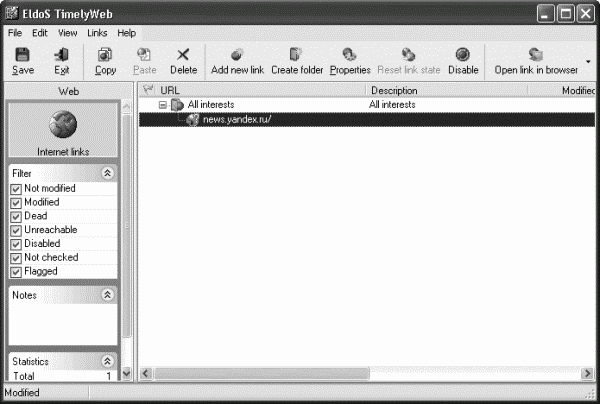Image resolution: width=600 pixels, height=404 pixels.
Task: Open the Links menu
Action: (97, 33)
